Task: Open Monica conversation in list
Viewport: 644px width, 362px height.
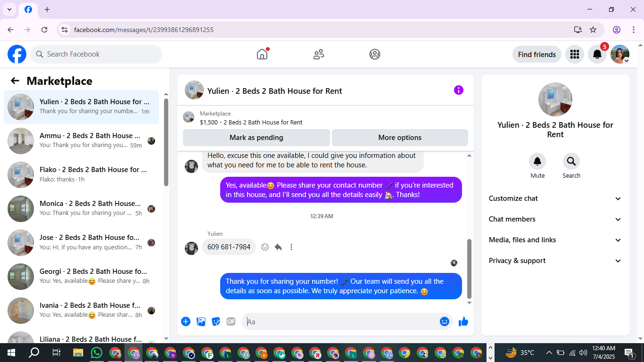Action: 81,209
